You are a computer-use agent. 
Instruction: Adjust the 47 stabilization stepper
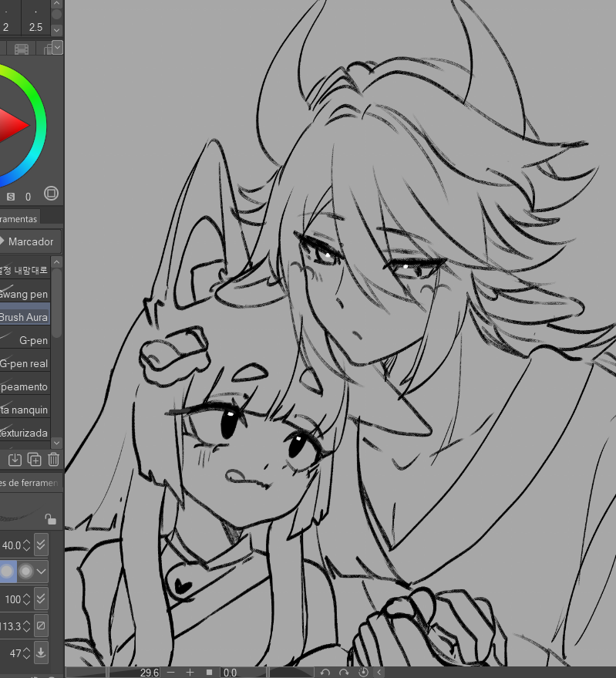(26, 653)
